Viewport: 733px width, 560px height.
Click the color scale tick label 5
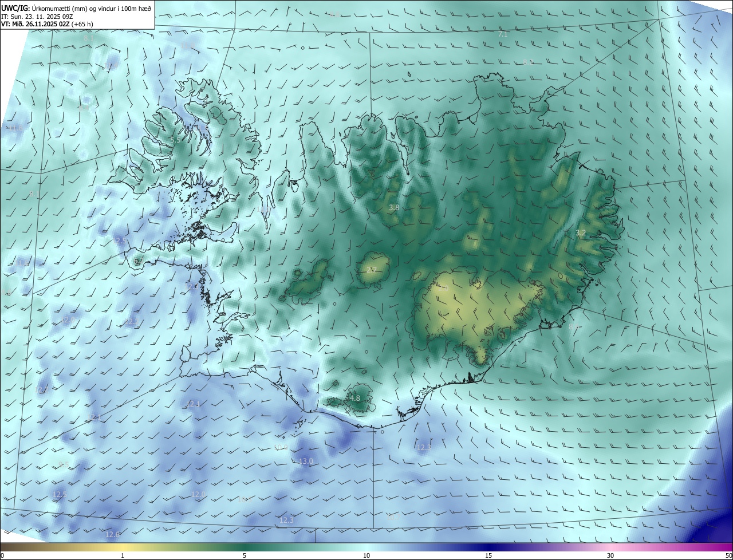(245, 555)
